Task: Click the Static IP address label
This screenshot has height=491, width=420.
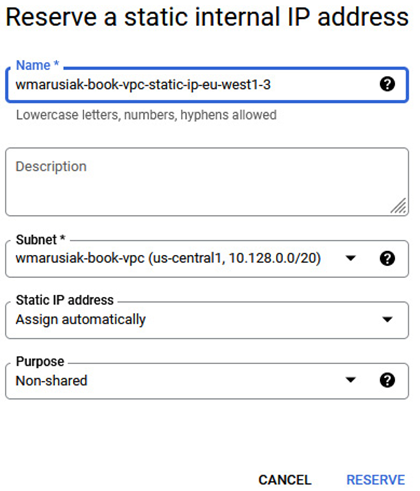Action: 65,300
